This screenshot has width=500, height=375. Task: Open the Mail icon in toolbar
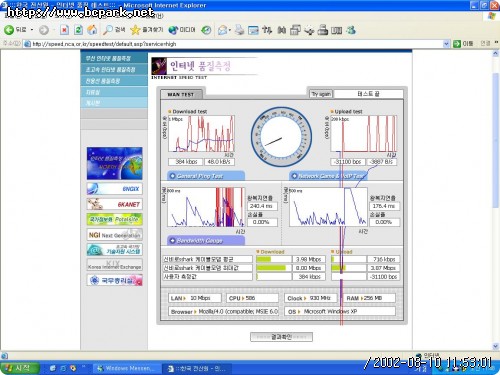pos(222,30)
